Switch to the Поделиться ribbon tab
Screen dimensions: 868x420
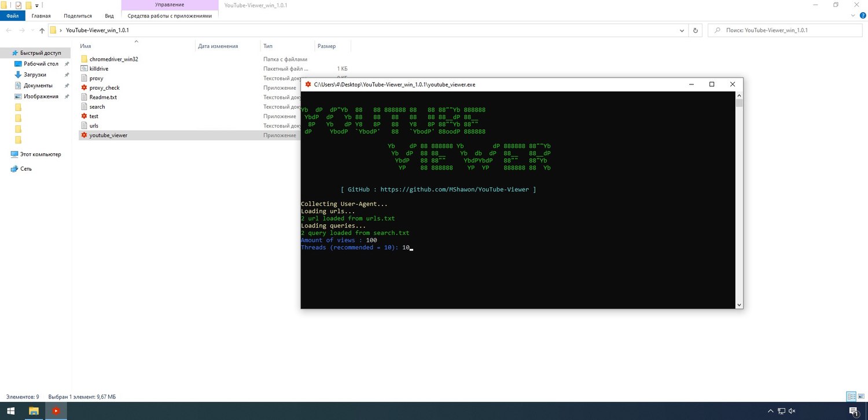click(x=78, y=16)
